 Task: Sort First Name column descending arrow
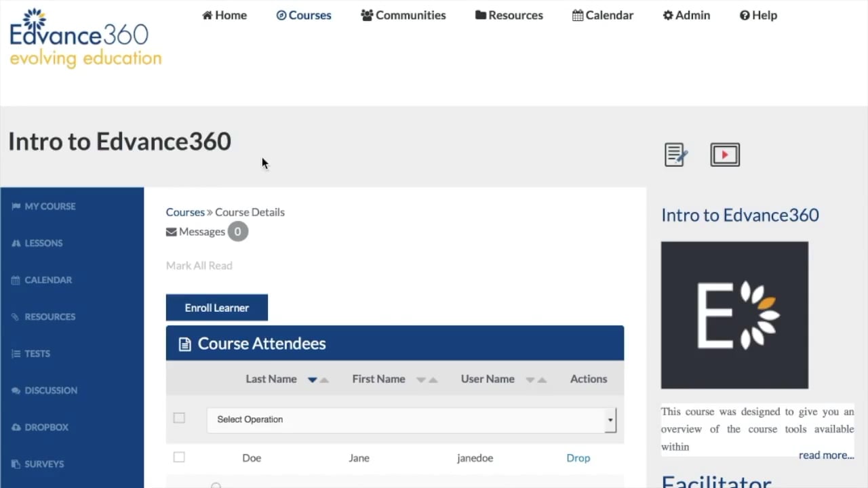421,380
